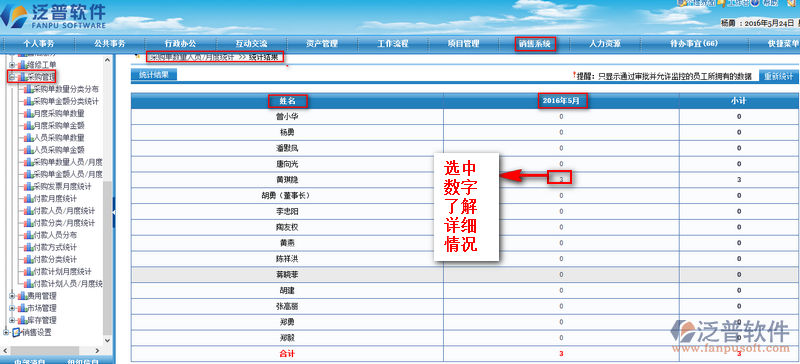The image size is (800, 364).
Task: Click the chart icon beside 付款方式统计
Action: 28,247
